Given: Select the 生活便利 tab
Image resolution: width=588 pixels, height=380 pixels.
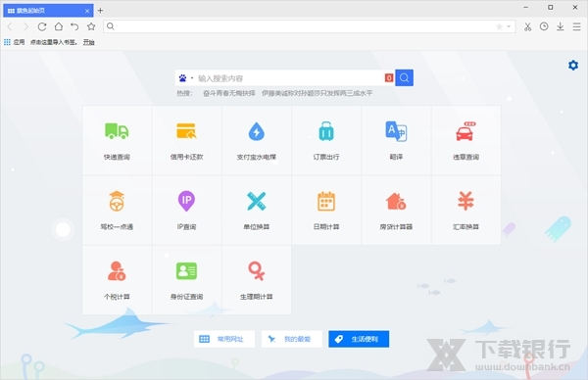Looking at the screenshot, I should (359, 339).
